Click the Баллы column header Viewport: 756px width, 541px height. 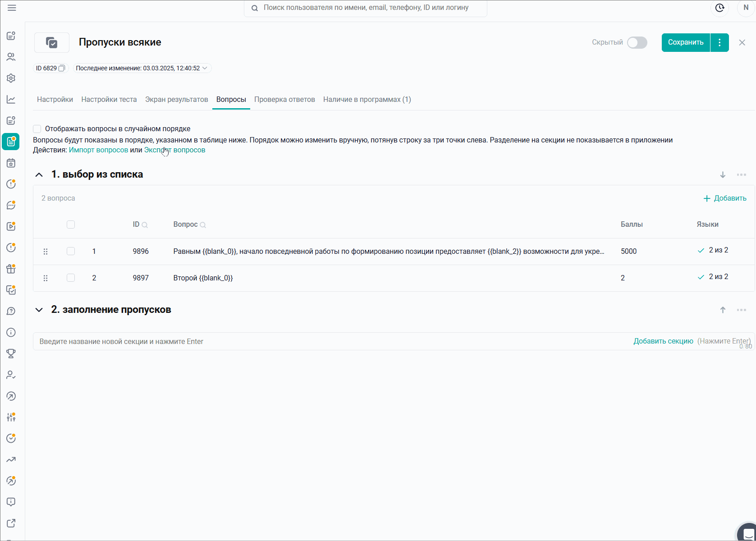pos(632,225)
